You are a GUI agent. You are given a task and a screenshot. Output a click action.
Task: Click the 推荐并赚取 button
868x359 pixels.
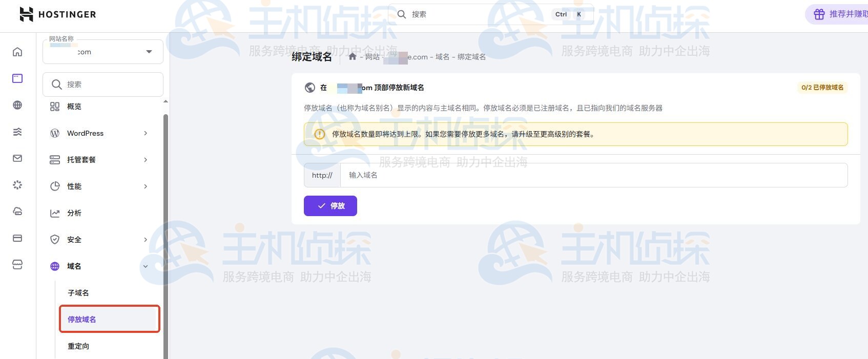coord(837,14)
